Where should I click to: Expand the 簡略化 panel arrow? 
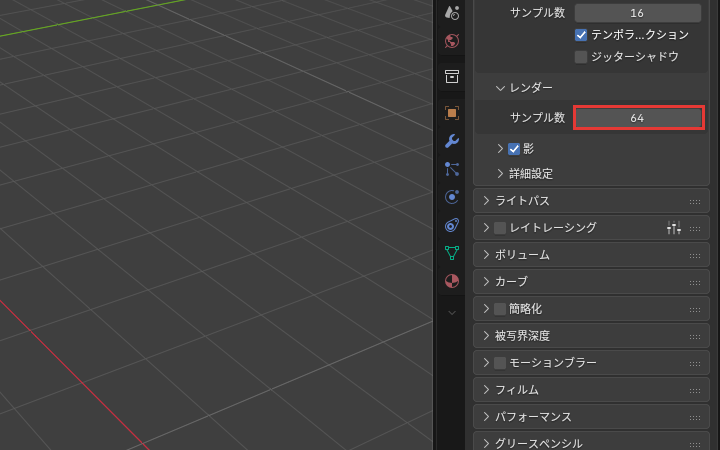486,309
